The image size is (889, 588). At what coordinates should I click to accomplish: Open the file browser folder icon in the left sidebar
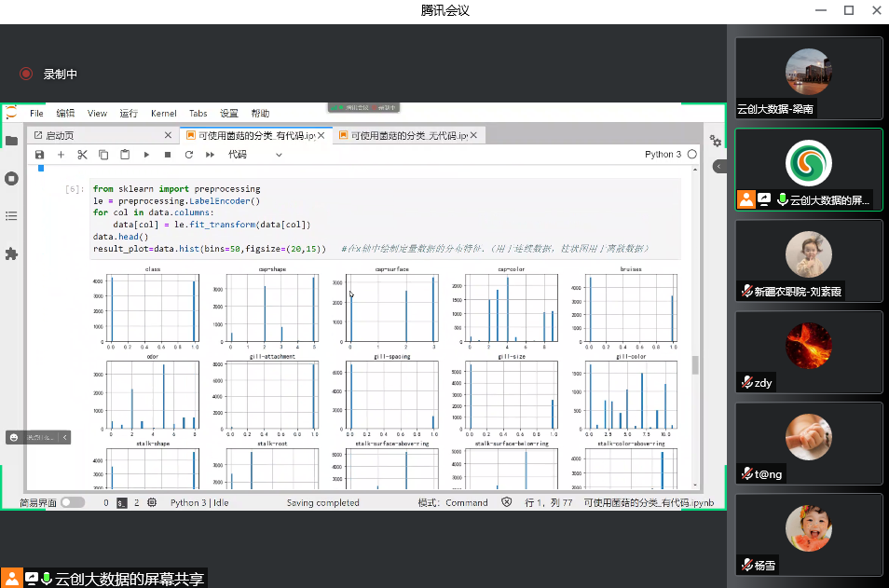(11, 141)
